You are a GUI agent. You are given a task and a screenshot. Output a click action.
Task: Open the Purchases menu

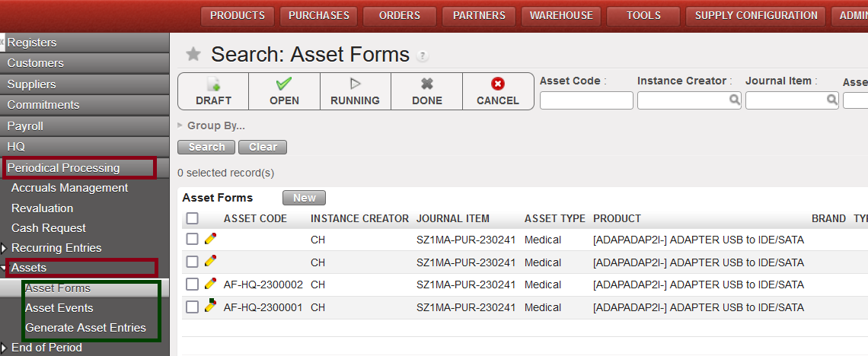pos(319,15)
